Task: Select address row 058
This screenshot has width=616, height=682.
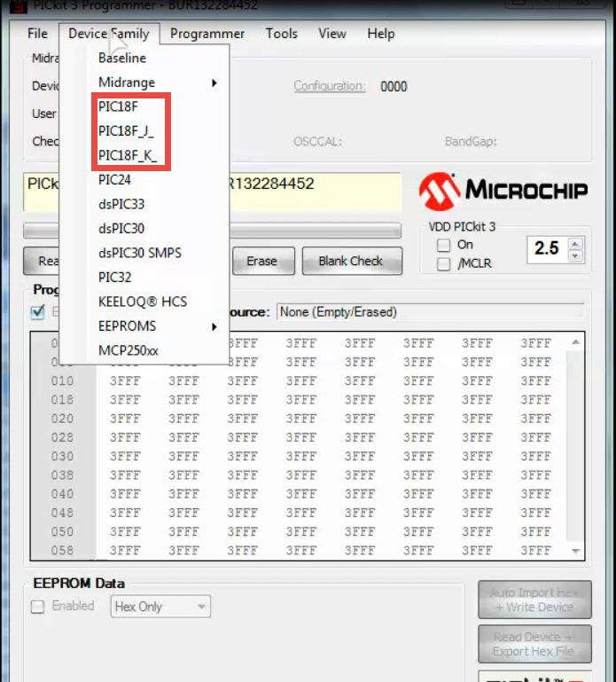Action: (62, 551)
